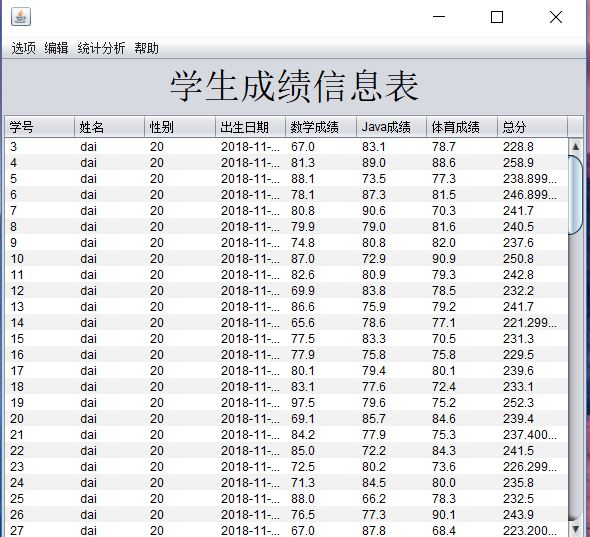Select the gender cell 20 in row 24
Viewport: 590px width, 537px height.
click(x=180, y=482)
